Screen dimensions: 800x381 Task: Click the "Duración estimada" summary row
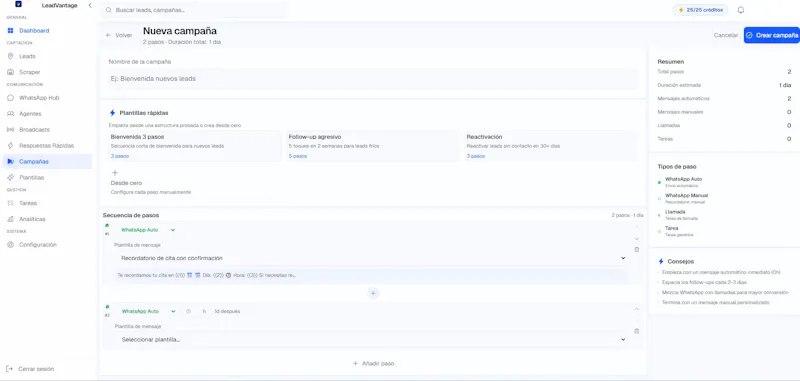pyautogui.click(x=724, y=85)
